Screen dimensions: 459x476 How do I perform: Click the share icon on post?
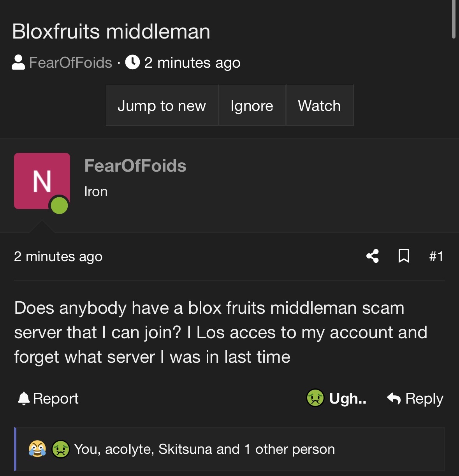[x=373, y=256]
